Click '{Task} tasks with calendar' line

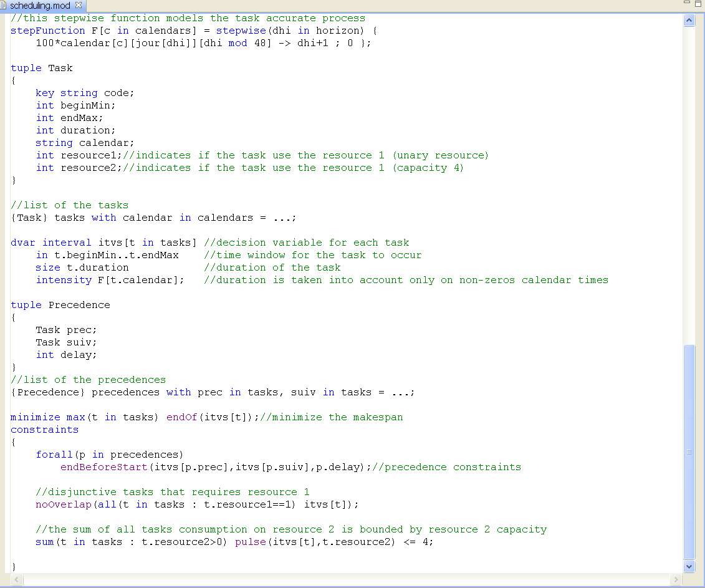[x=153, y=218]
